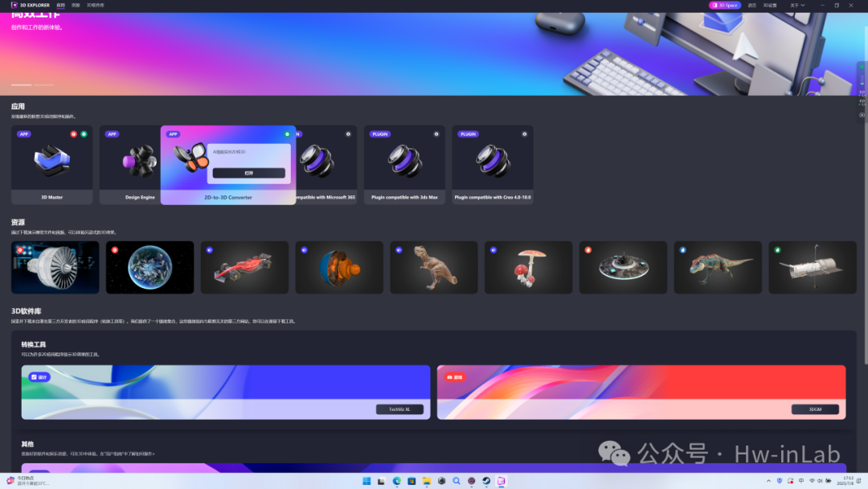Click the 3DGM button
868x489 pixels.
[x=816, y=409]
